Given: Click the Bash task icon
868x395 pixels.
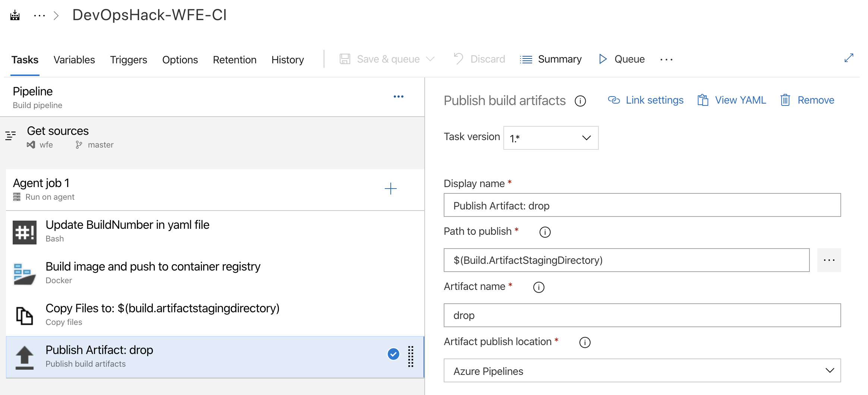Looking at the screenshot, I should [x=25, y=233].
